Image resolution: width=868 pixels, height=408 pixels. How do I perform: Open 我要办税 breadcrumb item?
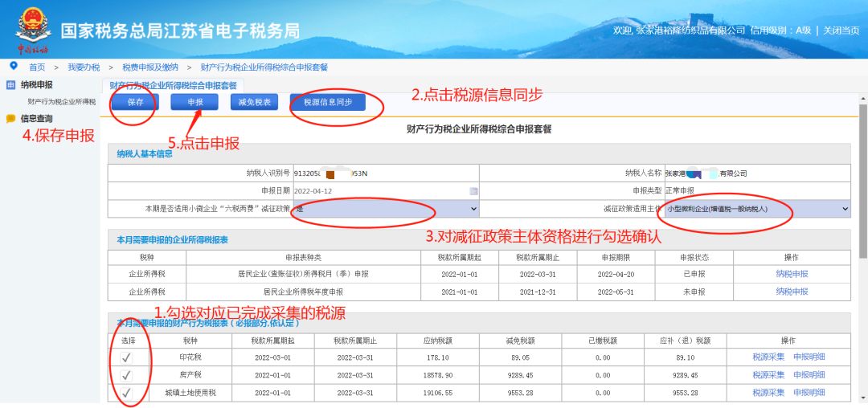(x=84, y=67)
